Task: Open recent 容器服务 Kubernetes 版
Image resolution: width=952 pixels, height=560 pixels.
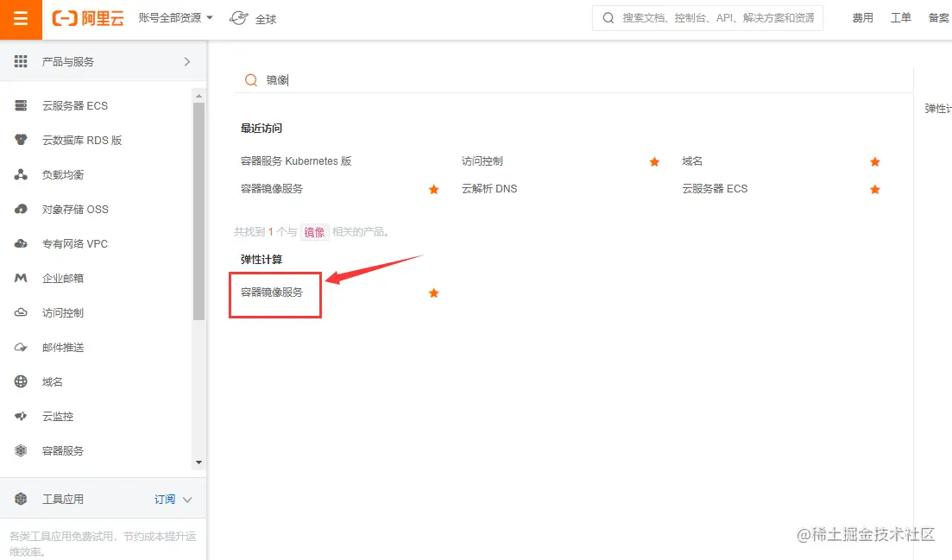Action: (x=296, y=161)
